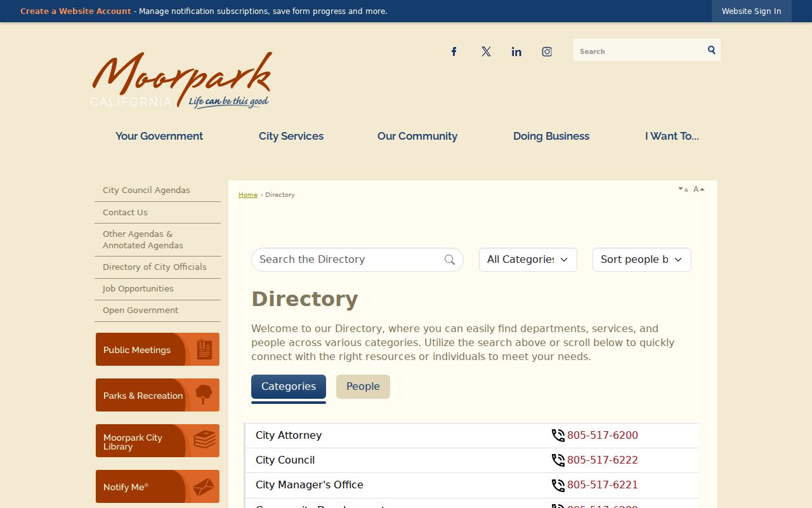Screen dimensions: 812x508
Task: Open the Our Community menu
Action: [x=417, y=136]
